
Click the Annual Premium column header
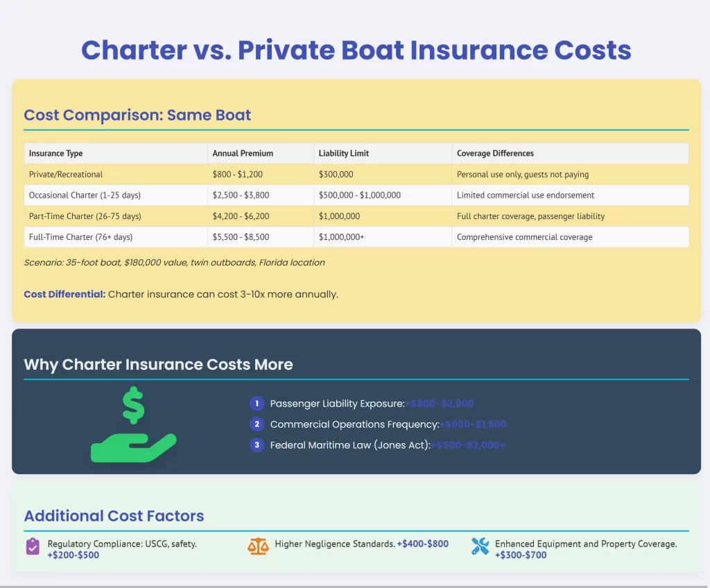pos(243,153)
